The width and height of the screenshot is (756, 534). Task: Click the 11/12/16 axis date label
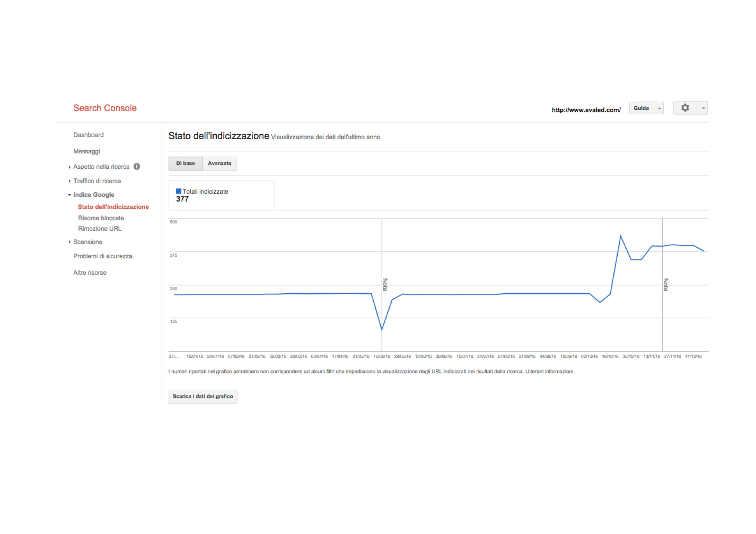click(693, 357)
